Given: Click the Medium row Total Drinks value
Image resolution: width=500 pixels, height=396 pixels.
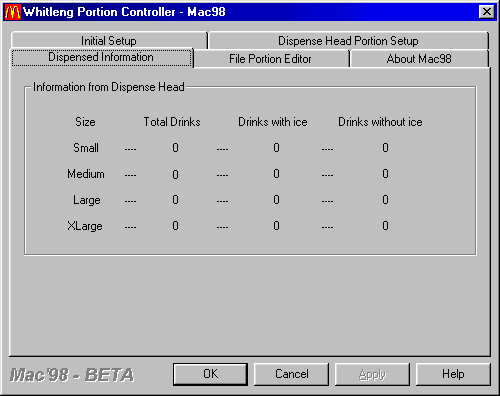Looking at the screenshot, I should (175, 174).
